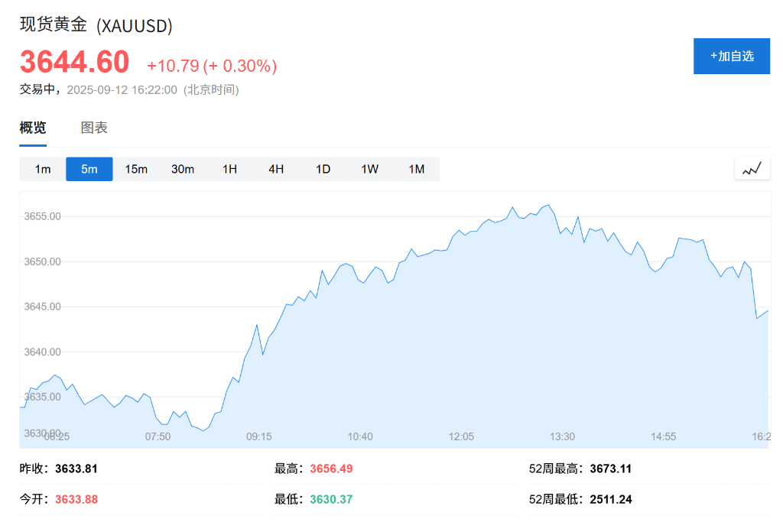Switch to the 1H hourly chart
Viewport: 783px width, 532px height.
229,169
